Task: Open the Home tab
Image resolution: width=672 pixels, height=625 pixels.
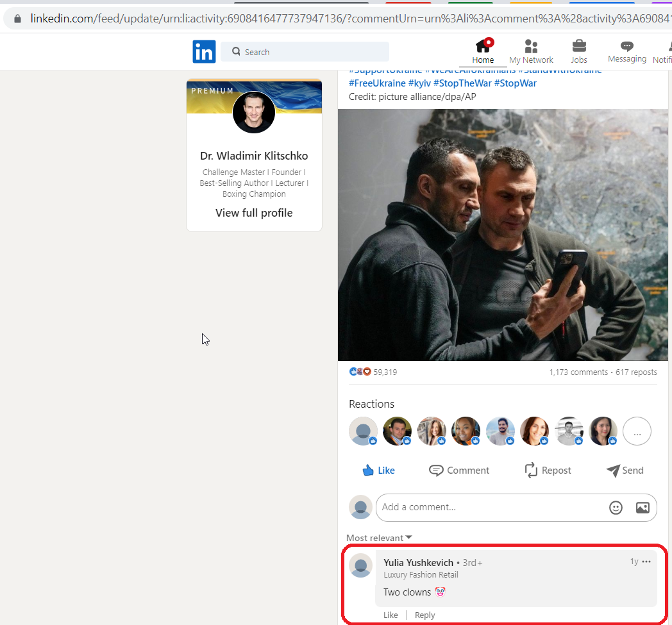Action: pyautogui.click(x=483, y=51)
